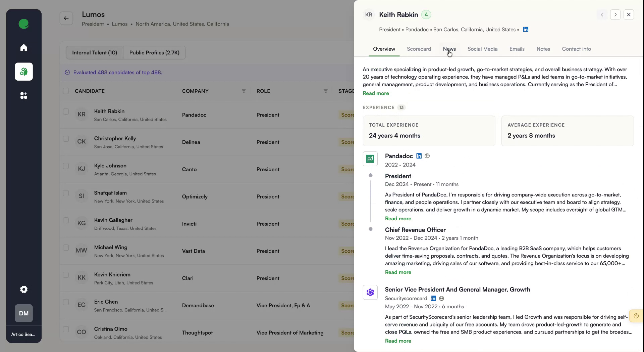Open the Company column filter

(244, 91)
